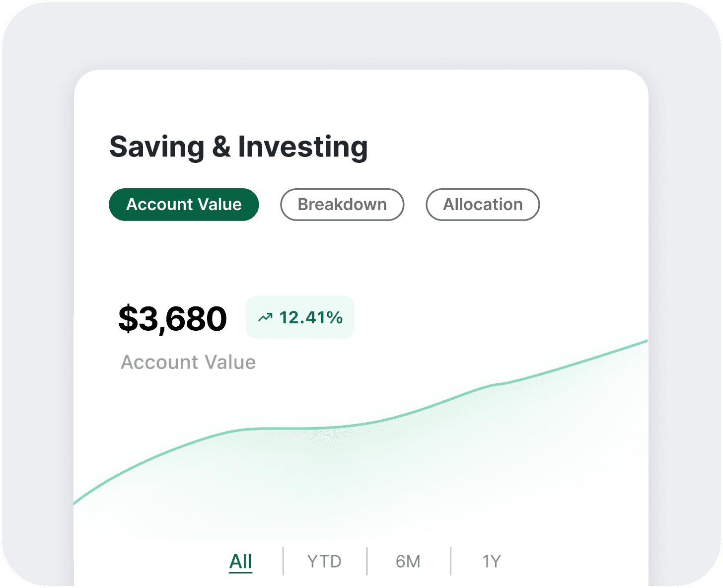Choose the 6M time range
The height and width of the screenshot is (588, 723).
408,561
